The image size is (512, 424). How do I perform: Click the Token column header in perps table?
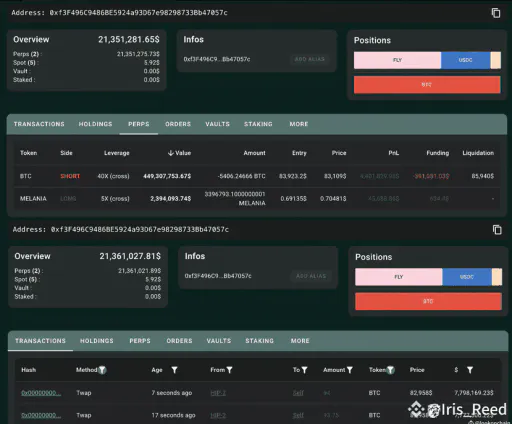(x=28, y=153)
